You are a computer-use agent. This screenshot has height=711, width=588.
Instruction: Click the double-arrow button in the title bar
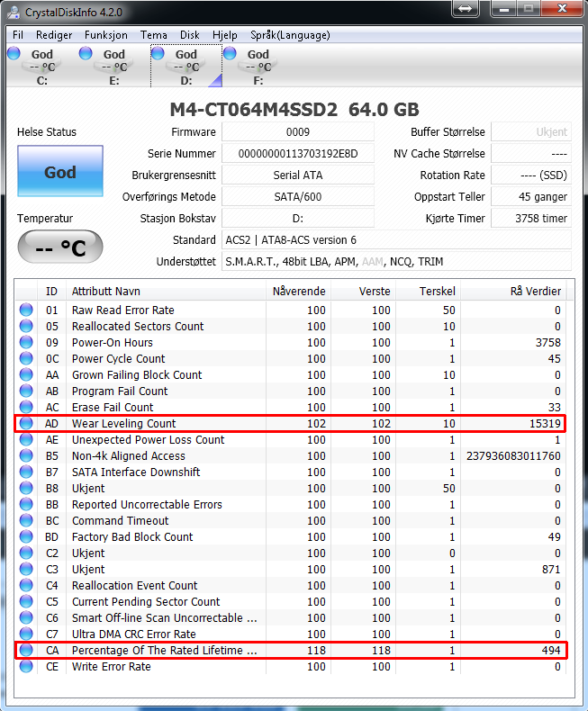click(x=465, y=9)
